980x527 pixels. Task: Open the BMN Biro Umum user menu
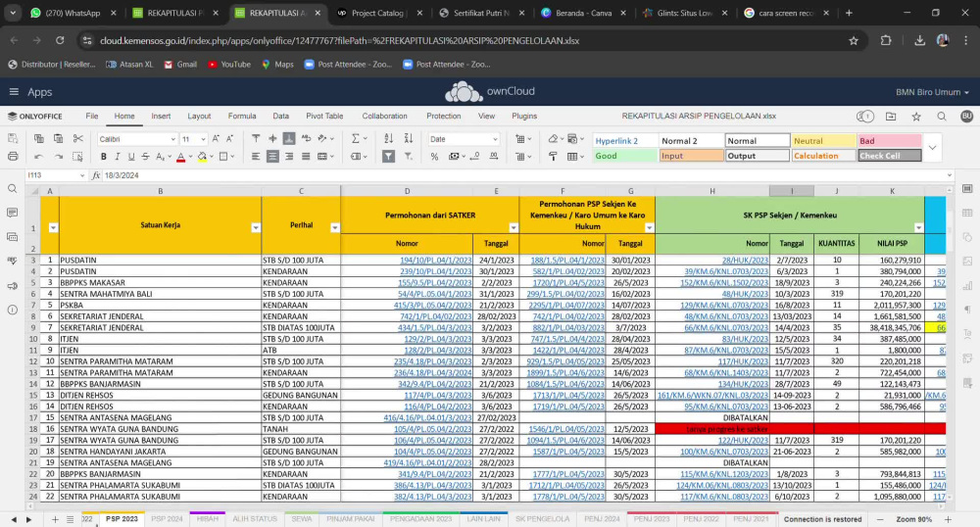932,92
